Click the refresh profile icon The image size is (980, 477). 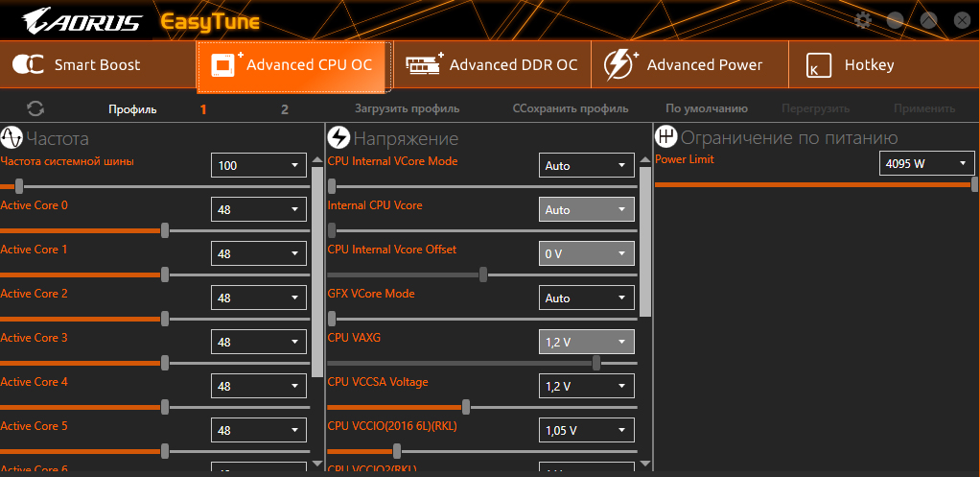(x=35, y=108)
